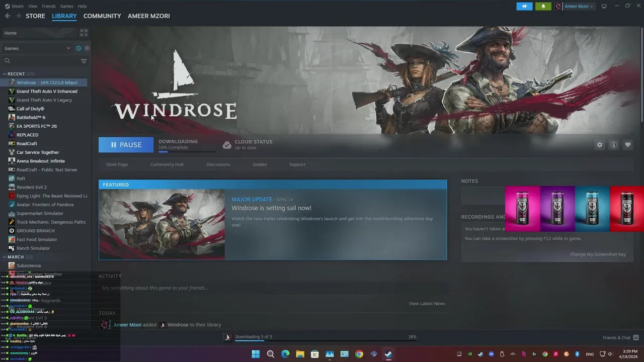Image resolution: width=644 pixels, height=362 pixels.
Task: Open the featured Windrose update thumbnail
Action: [x=162, y=224]
